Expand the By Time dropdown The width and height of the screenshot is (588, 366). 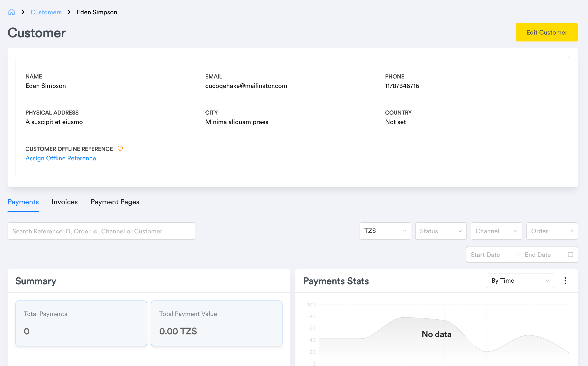coord(520,280)
